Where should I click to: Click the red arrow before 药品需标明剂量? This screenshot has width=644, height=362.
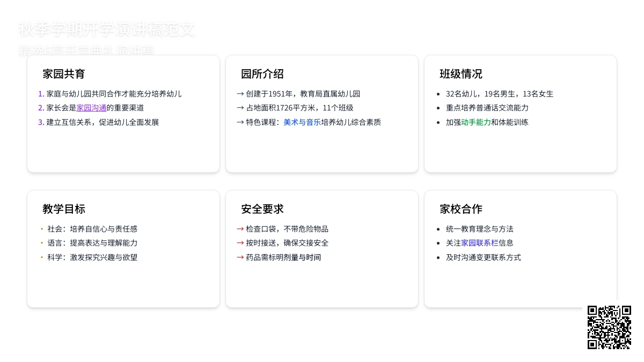click(x=240, y=257)
